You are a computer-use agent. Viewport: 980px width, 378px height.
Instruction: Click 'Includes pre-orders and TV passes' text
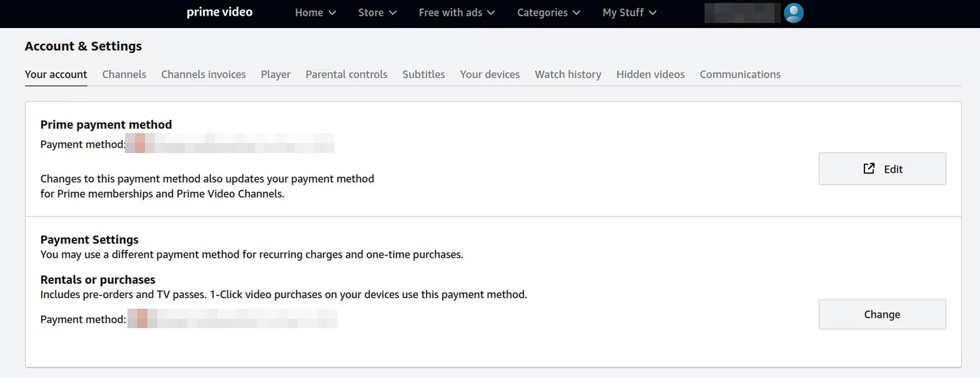tap(284, 295)
